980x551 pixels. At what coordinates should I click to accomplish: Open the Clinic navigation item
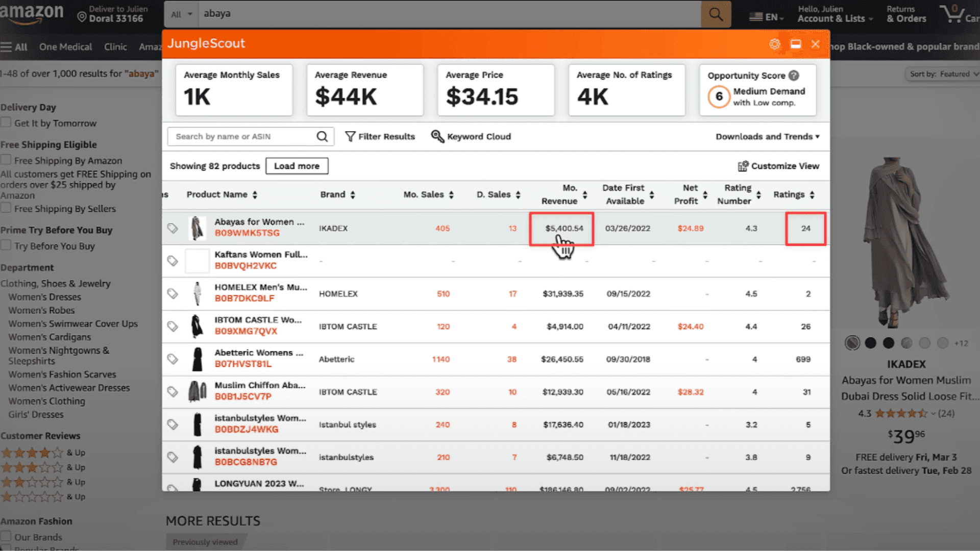point(115,47)
